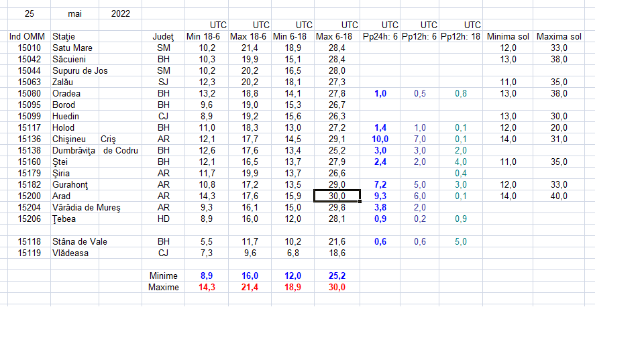Select the Țebea station cell
This screenshot has height=362, width=644.
[x=74, y=219]
